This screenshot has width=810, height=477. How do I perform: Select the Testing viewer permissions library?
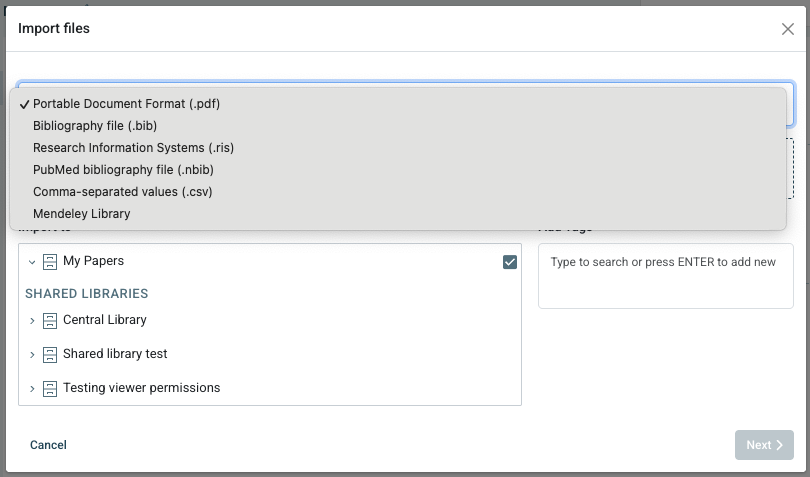(141, 388)
